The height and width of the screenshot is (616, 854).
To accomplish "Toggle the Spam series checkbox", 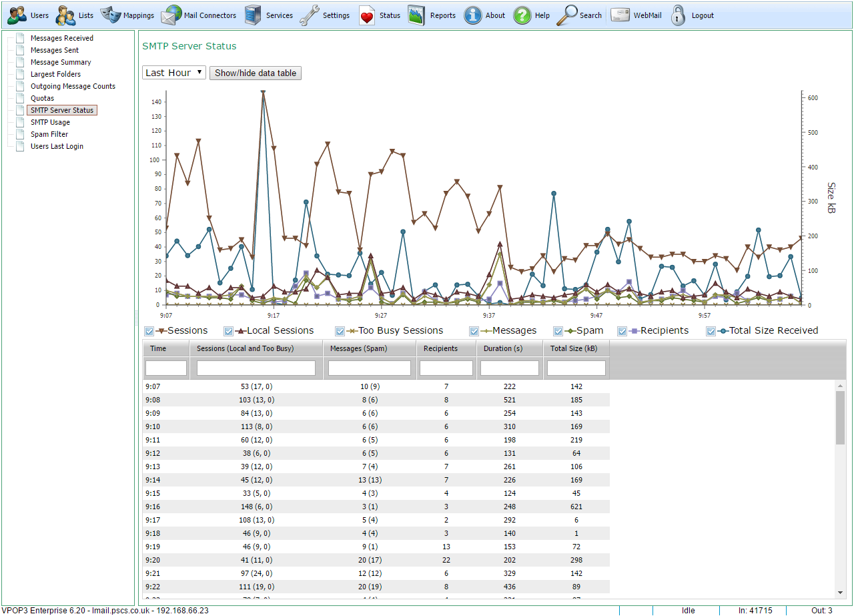I will (x=558, y=331).
